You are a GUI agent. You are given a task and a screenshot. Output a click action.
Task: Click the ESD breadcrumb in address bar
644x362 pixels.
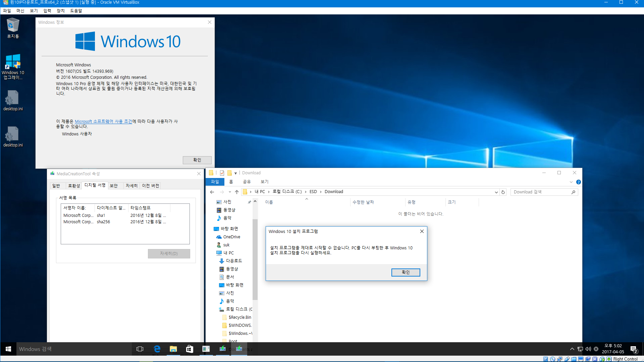(313, 192)
